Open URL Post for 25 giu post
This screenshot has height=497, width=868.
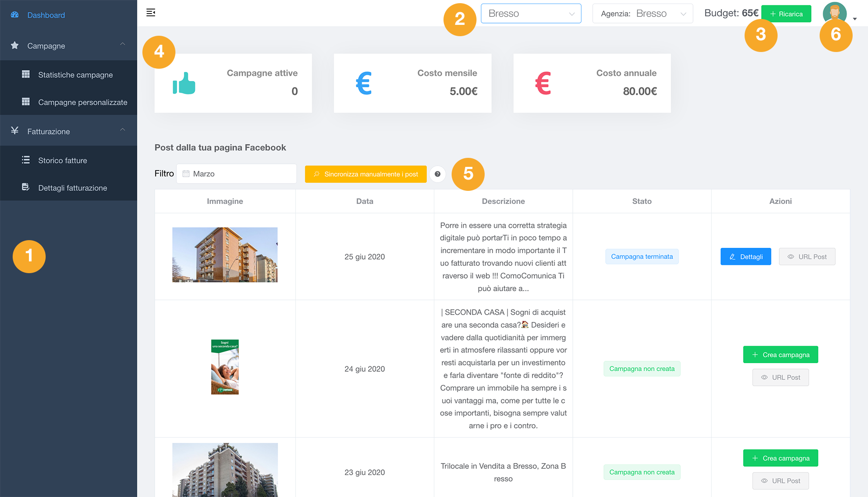(807, 256)
